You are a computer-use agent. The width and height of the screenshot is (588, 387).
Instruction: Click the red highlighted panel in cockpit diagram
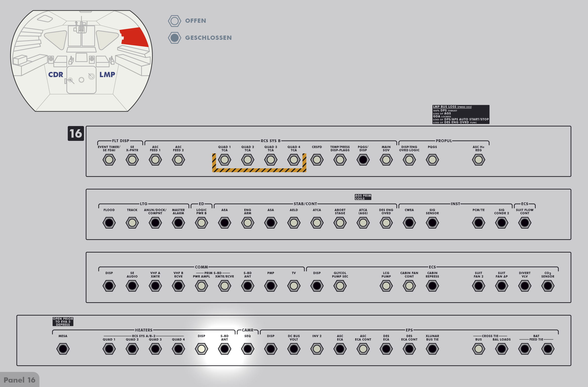point(135,37)
